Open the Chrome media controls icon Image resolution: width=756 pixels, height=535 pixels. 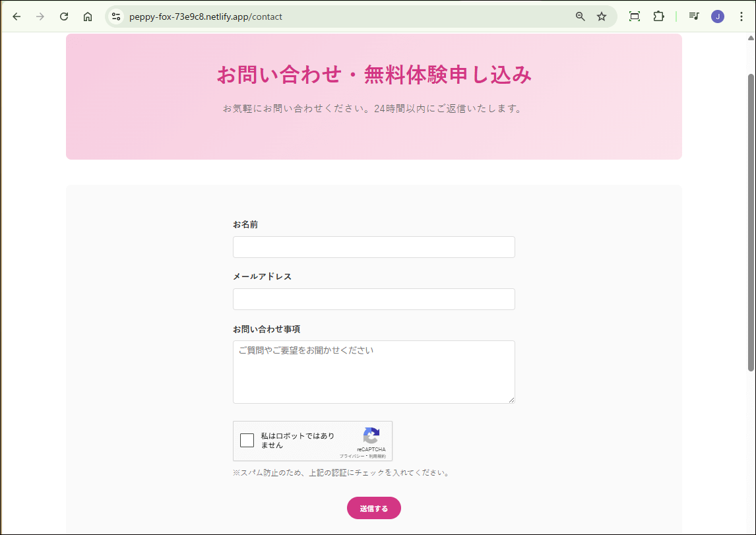tap(694, 16)
